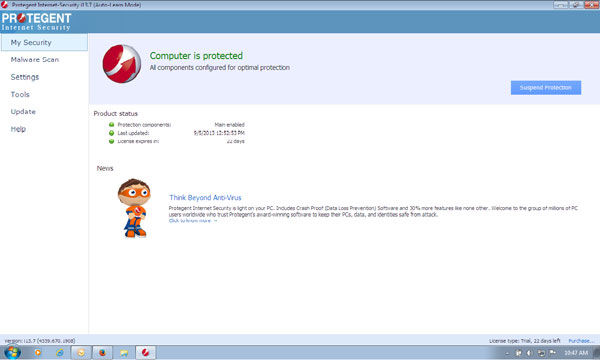Click the News section heading
Viewport: 600px width, 360px height.
coord(105,168)
